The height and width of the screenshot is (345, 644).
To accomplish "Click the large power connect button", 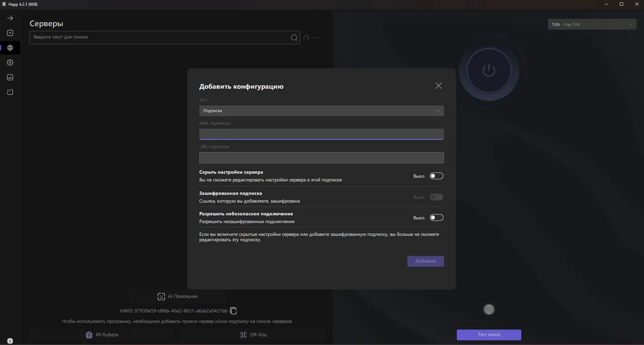I will pos(489,70).
